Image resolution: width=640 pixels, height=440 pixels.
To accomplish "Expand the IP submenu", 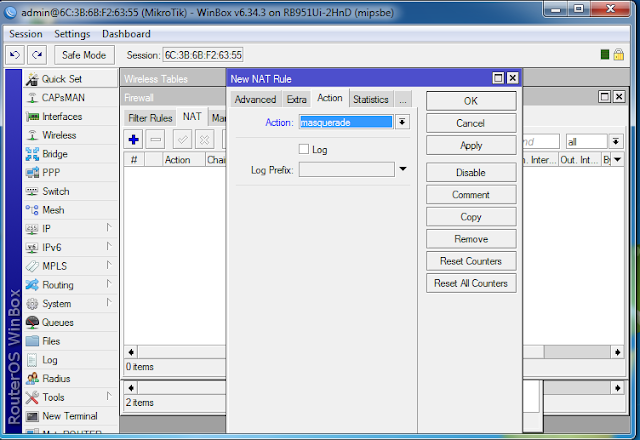I will click(x=109, y=227).
